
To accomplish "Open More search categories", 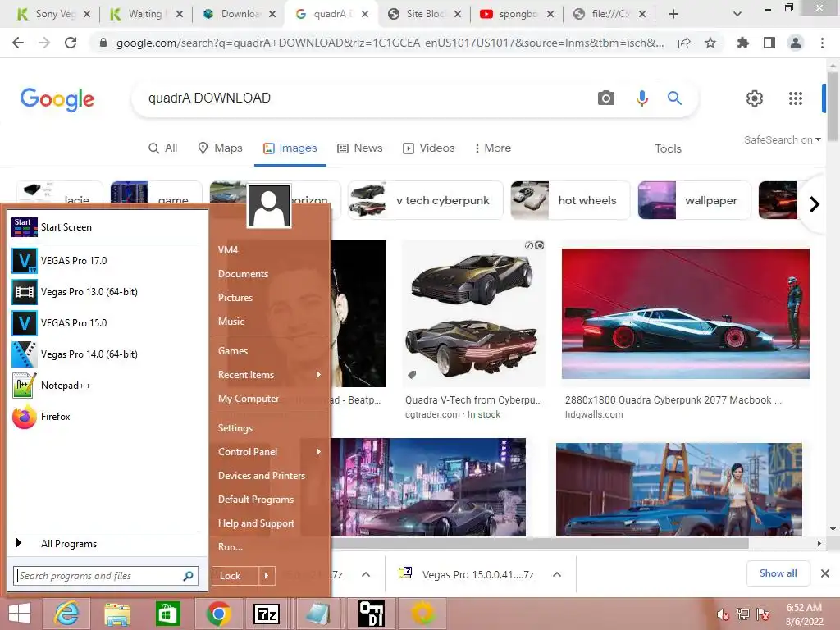I will (492, 148).
